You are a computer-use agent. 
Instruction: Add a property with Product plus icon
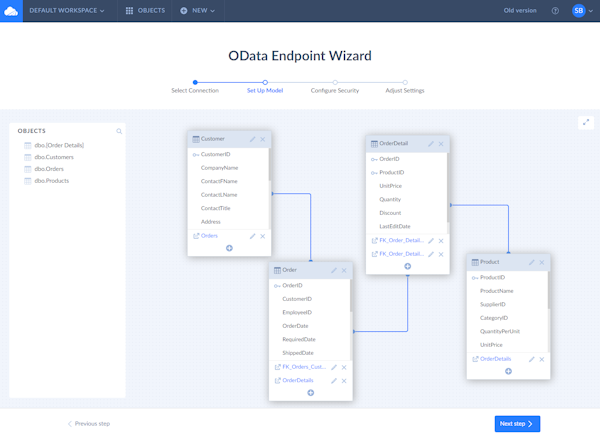(508, 371)
